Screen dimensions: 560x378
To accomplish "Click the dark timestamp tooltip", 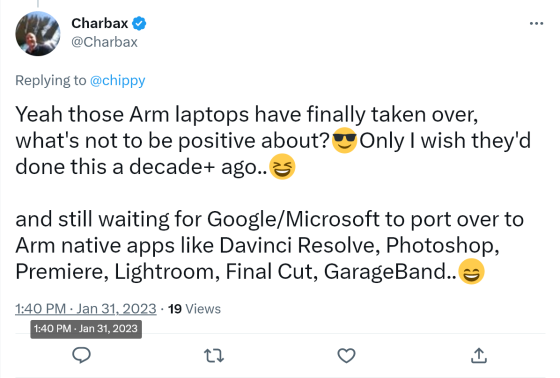I will tap(86, 329).
